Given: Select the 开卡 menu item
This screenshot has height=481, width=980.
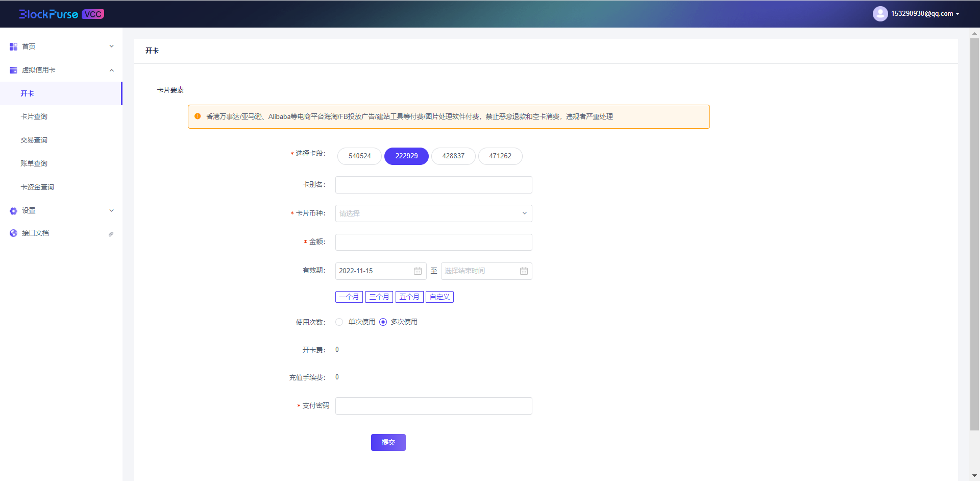Looking at the screenshot, I should pos(61,93).
